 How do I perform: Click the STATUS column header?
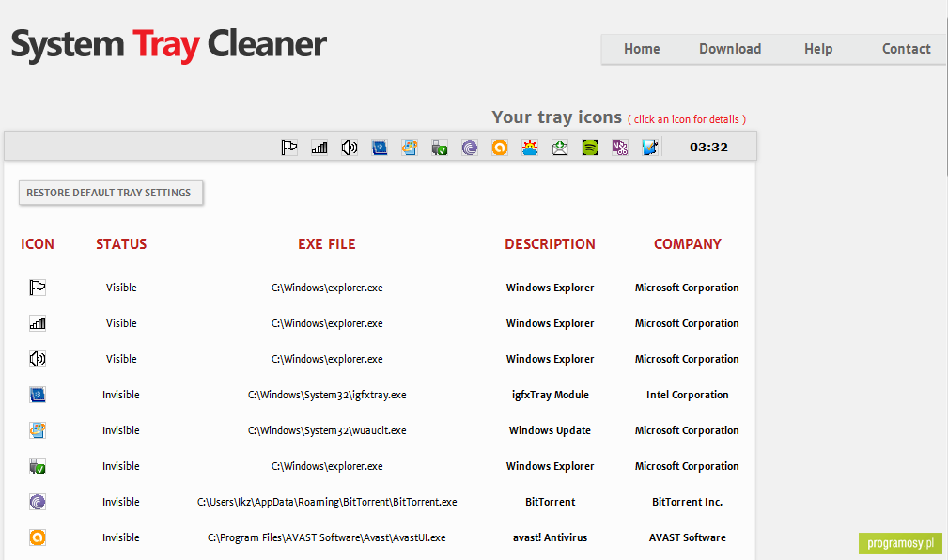121,243
